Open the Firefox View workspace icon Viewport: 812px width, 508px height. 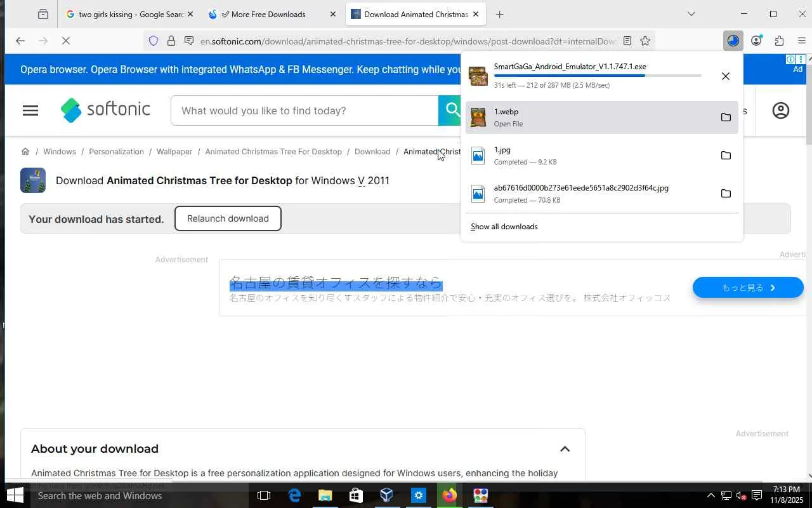[43, 14]
